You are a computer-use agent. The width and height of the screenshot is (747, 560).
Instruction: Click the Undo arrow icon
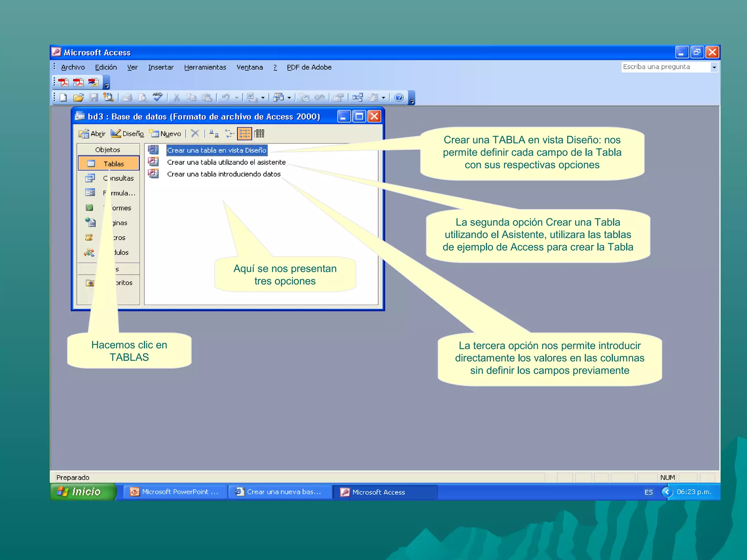(x=226, y=97)
